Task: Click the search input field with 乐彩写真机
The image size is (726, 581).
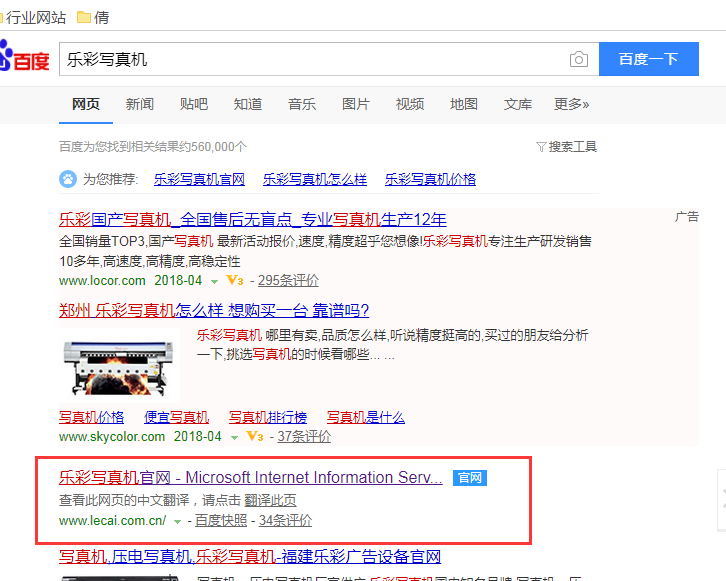Action: 310,60
